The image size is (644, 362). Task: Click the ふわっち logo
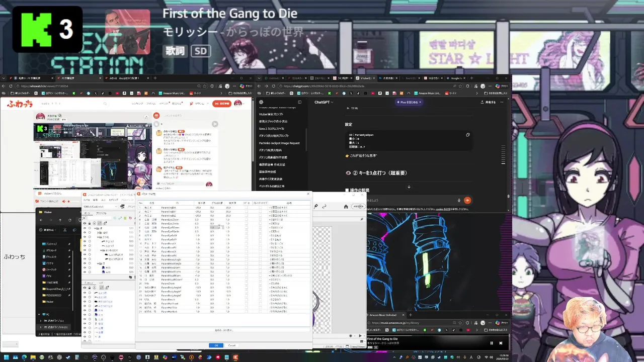click(20, 104)
